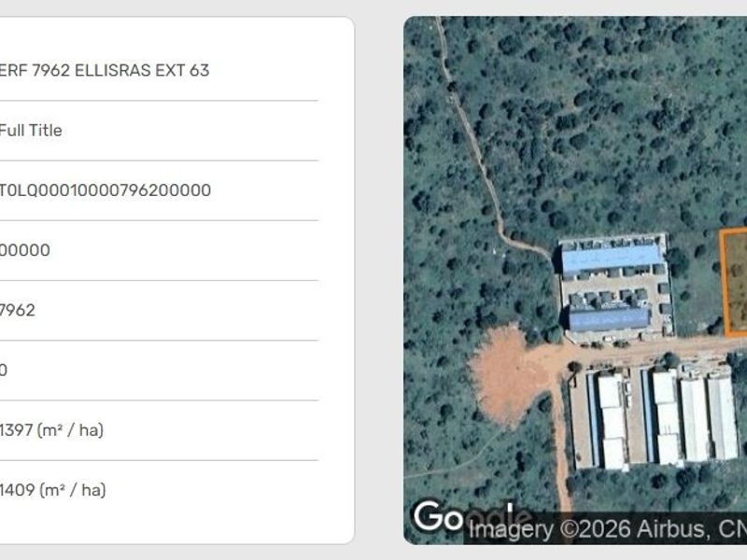Select the T0LQ00010000796200000 code
Screen dimensions: 747x560
coord(105,190)
